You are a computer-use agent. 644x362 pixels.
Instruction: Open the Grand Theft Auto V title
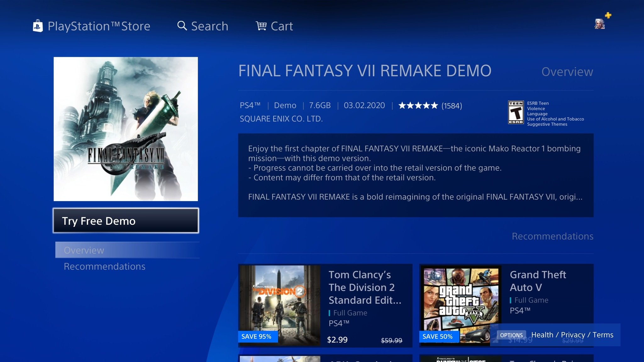pos(538,281)
